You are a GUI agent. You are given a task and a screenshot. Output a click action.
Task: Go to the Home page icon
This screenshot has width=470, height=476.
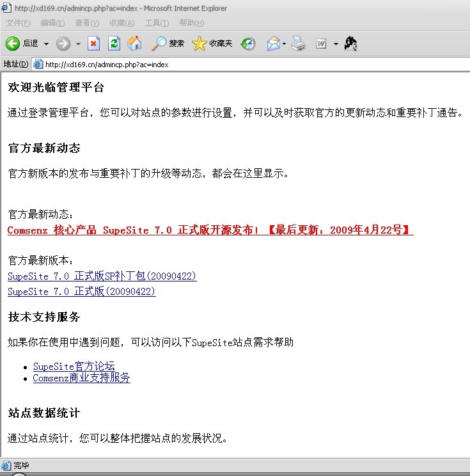coord(134,44)
